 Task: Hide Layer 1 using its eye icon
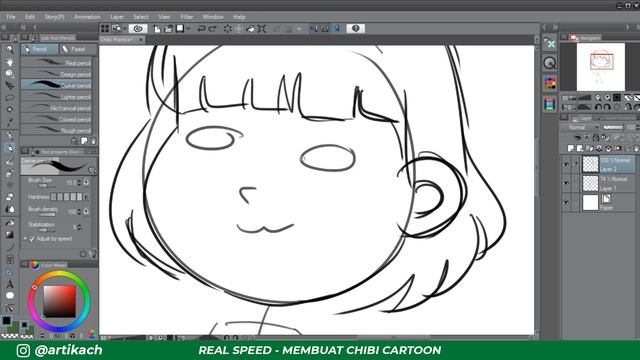566,183
